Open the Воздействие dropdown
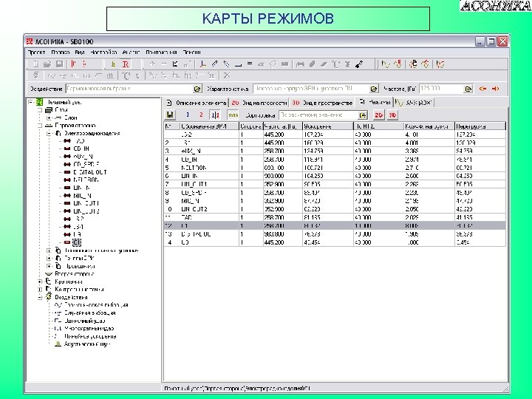532x399 pixels. click(x=197, y=89)
